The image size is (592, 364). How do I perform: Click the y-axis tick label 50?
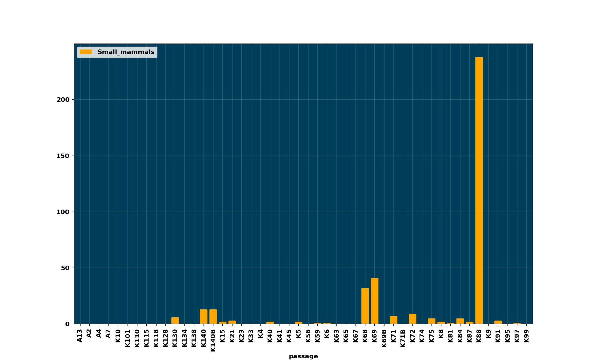point(65,268)
